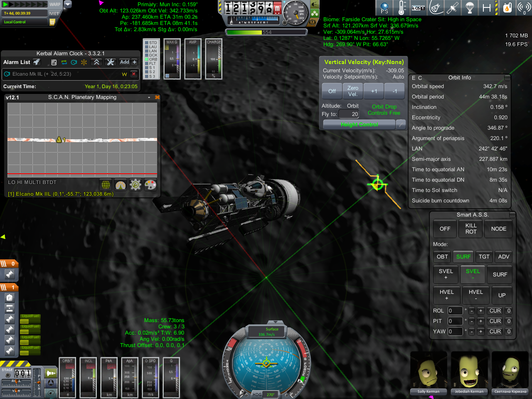The image size is (532, 399).
Task: Open the parachute toolbar icon
Action: tap(470, 8)
